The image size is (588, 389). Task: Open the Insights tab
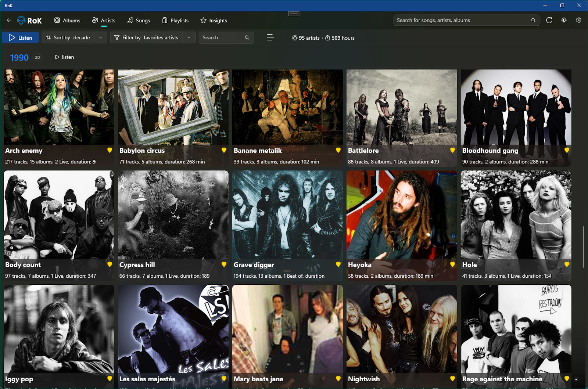click(214, 21)
